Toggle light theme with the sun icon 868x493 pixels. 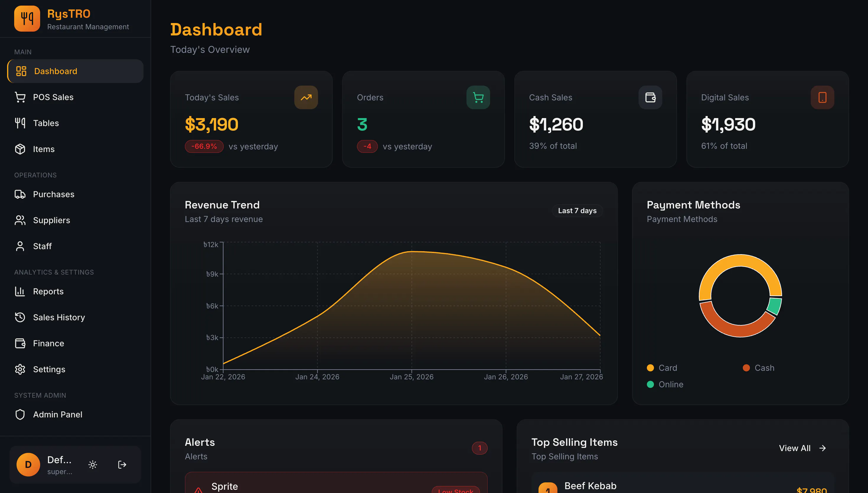click(92, 465)
